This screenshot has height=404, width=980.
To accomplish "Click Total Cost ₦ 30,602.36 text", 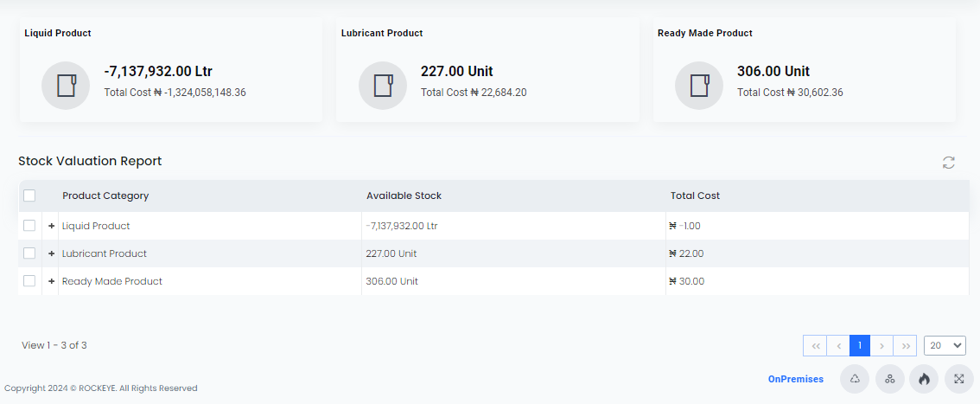I will [790, 93].
